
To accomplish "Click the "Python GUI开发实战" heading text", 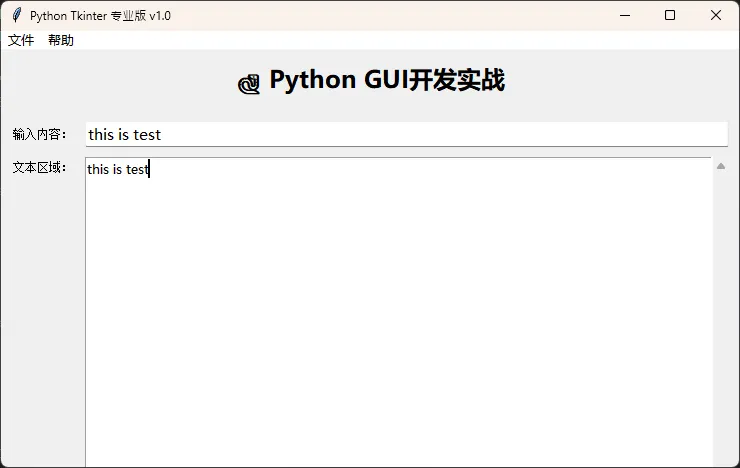I will [387, 81].
